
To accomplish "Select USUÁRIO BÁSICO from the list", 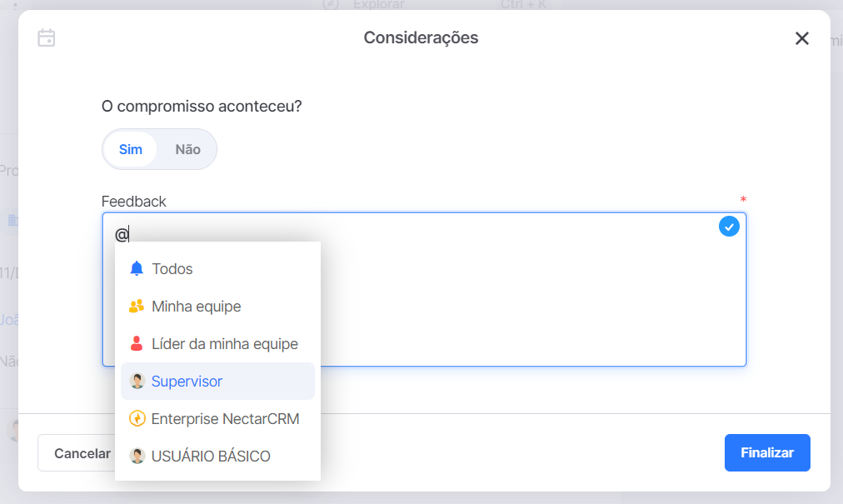I will pyautogui.click(x=217, y=457).
